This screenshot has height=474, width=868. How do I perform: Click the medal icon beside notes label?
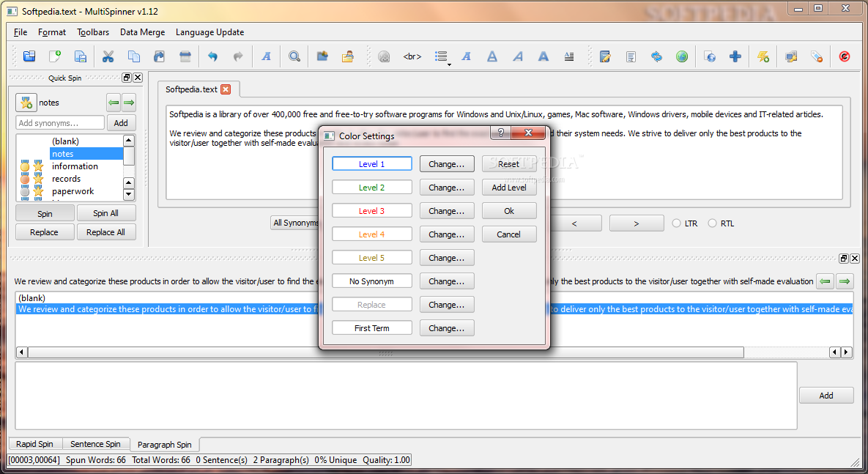26,103
